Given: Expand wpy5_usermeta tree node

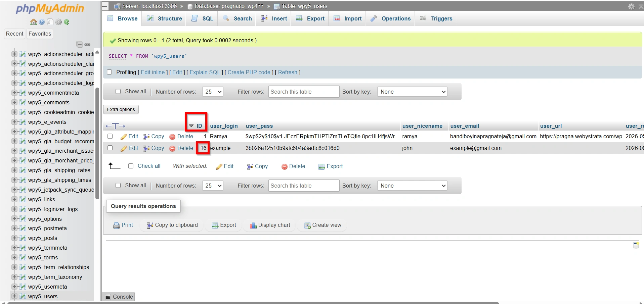Looking at the screenshot, I should tap(14, 287).
